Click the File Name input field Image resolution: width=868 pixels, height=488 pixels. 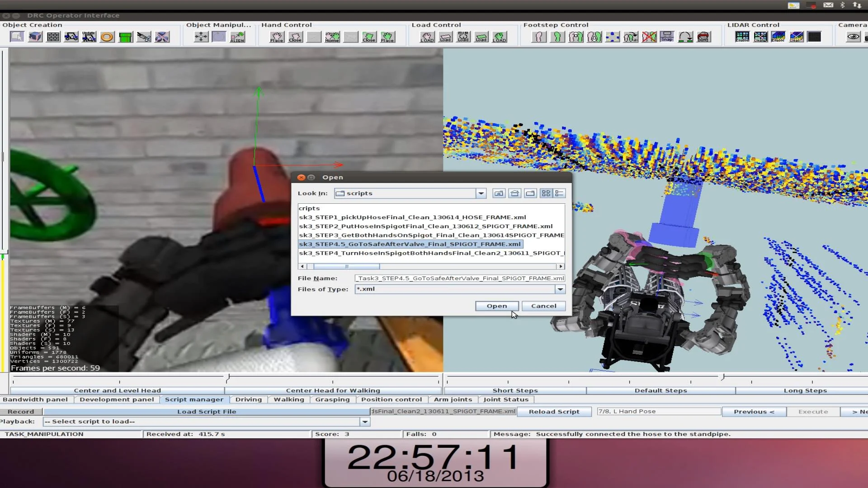[x=460, y=278]
